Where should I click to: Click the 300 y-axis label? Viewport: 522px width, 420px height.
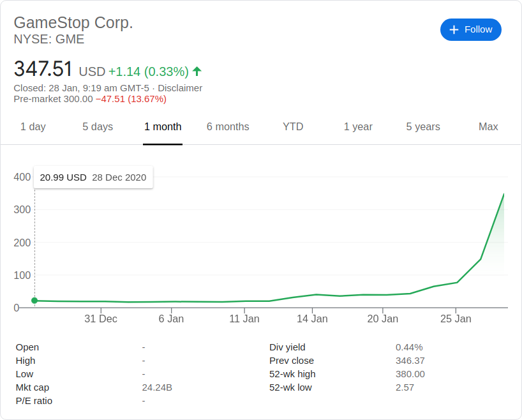pos(22,209)
